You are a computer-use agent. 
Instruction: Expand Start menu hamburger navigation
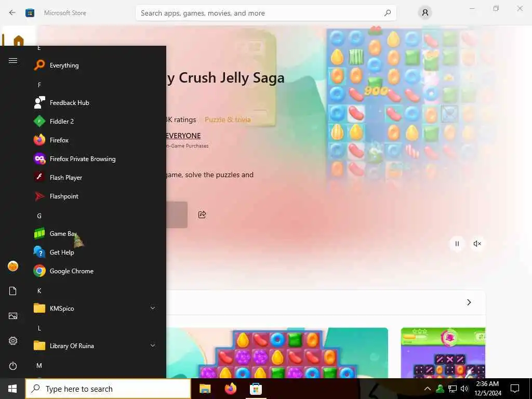(13, 60)
